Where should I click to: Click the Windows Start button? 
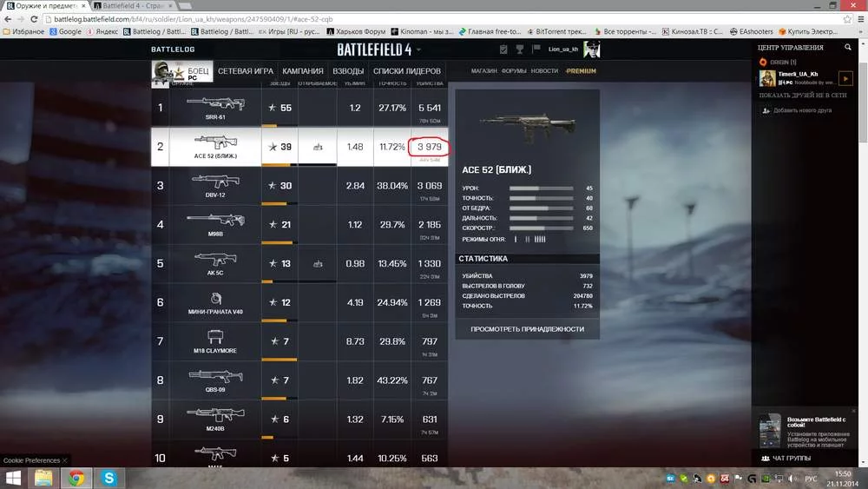pyautogui.click(x=13, y=478)
